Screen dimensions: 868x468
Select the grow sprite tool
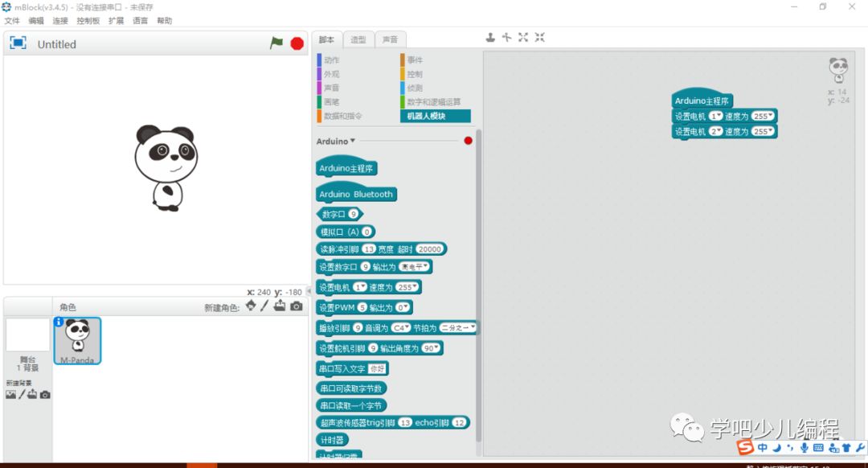click(x=523, y=37)
